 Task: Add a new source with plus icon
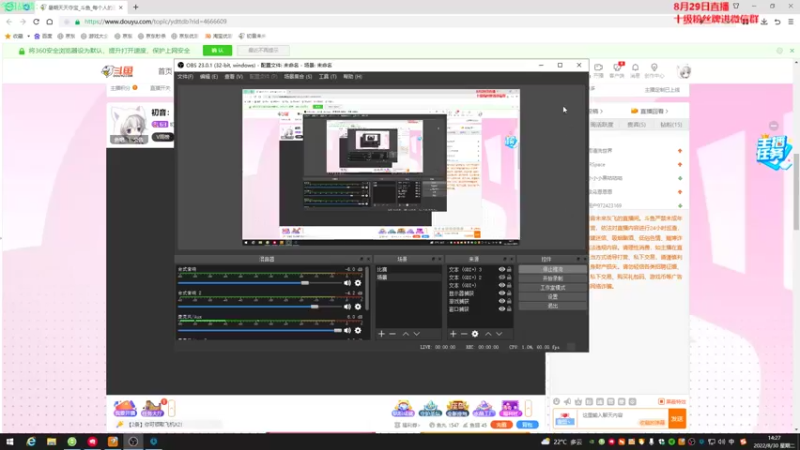pos(453,334)
